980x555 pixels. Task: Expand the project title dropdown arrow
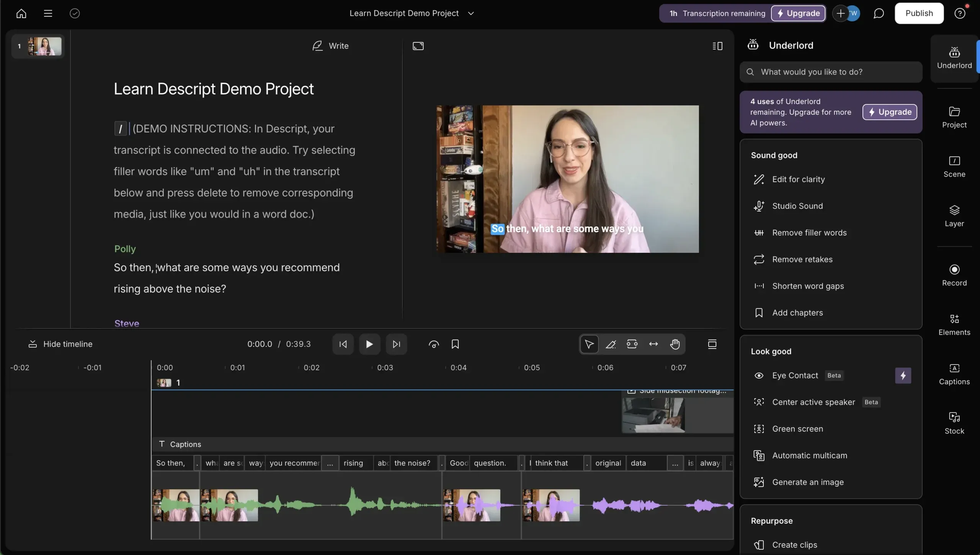[x=471, y=13]
